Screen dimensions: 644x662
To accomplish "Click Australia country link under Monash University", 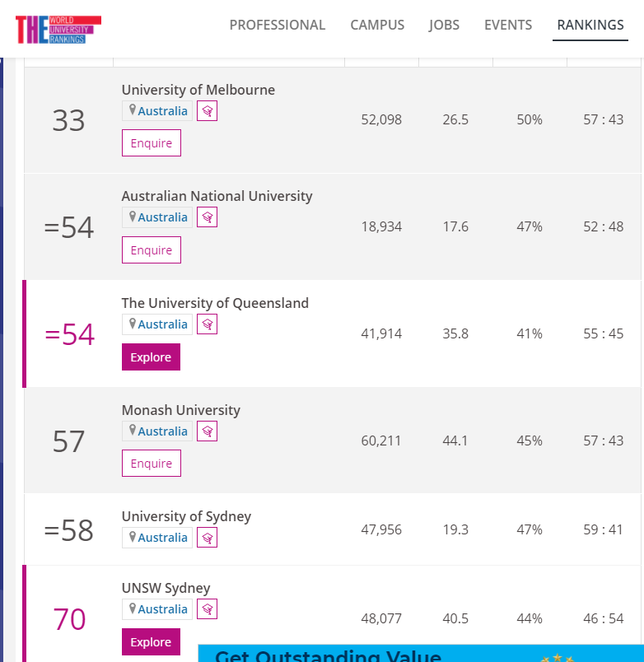I will pos(162,431).
